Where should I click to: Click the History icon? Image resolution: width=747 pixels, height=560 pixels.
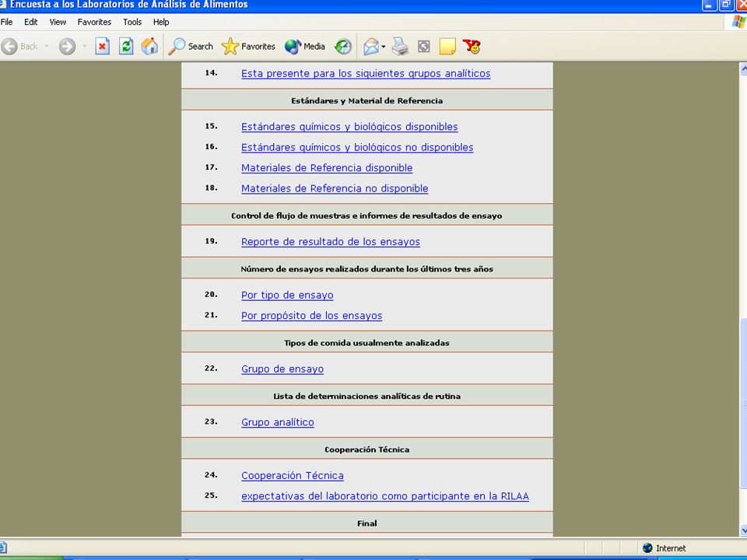point(343,46)
